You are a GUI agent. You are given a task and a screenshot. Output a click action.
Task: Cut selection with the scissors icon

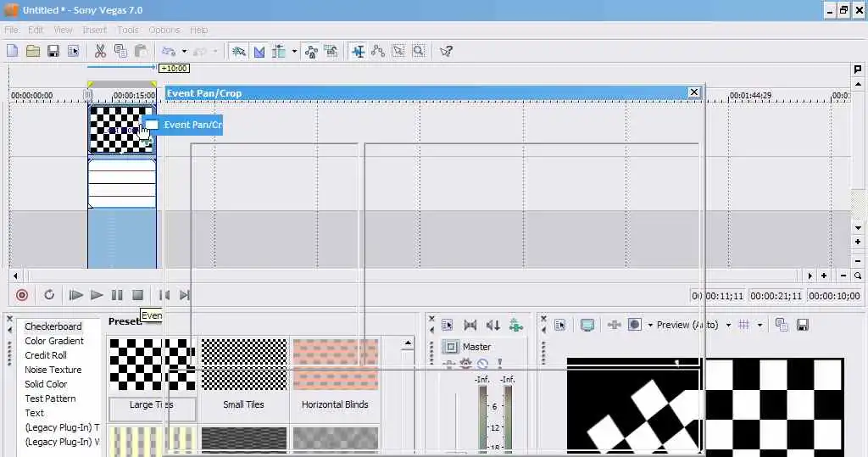[x=100, y=52]
